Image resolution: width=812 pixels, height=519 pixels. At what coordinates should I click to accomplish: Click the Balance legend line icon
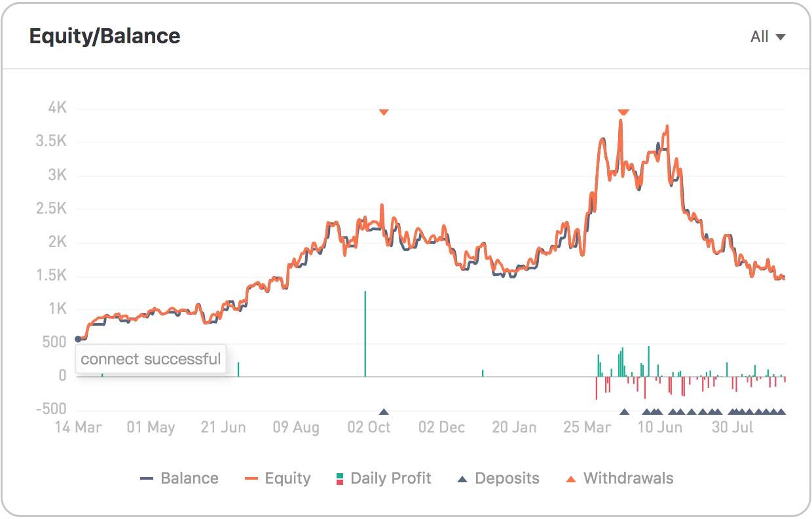pyautogui.click(x=147, y=479)
